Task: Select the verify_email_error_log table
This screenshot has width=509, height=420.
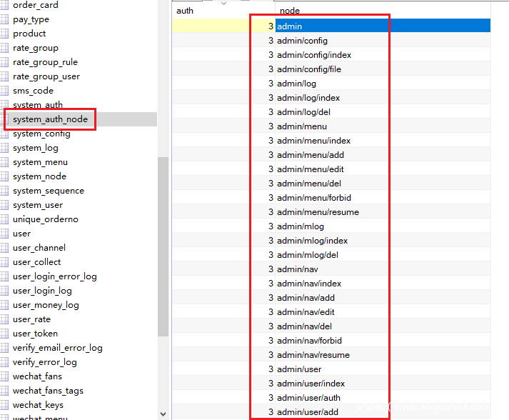Action: pos(57,348)
